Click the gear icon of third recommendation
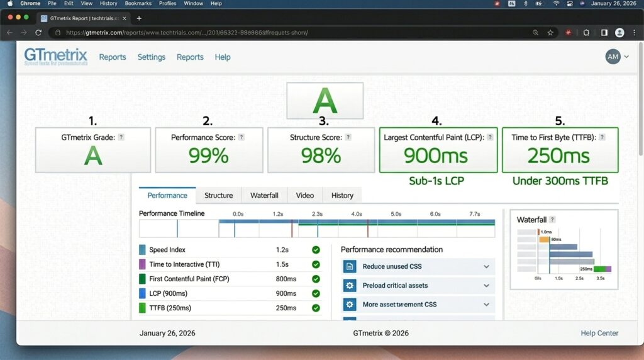The height and width of the screenshot is (360, 644). coord(350,305)
